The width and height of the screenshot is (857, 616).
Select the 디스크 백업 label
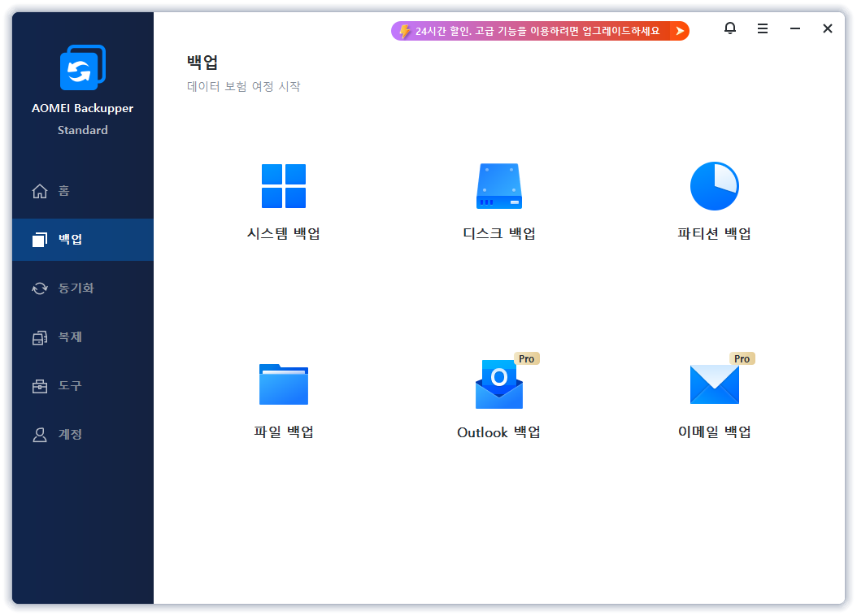[499, 233]
